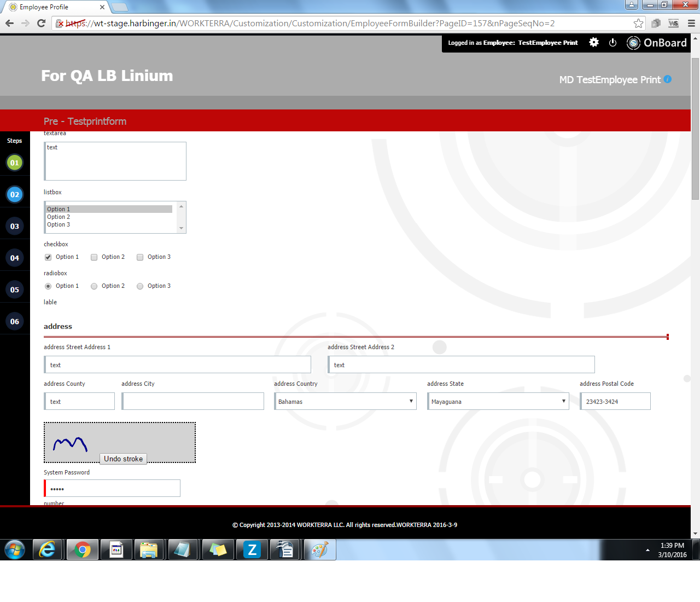Click the blue info icon beside employee name
This screenshot has width=700, height=602.
[x=668, y=79]
